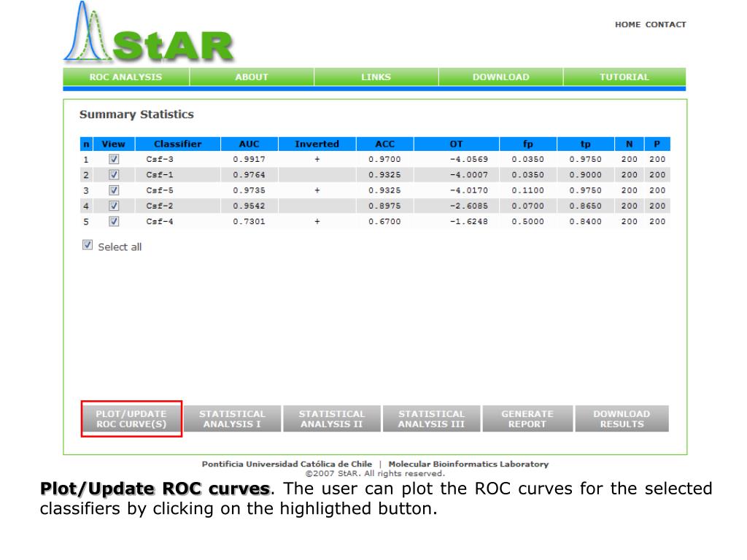Click the Home link
Image resolution: width=747 pixels, height=560 pixels.
click(627, 25)
